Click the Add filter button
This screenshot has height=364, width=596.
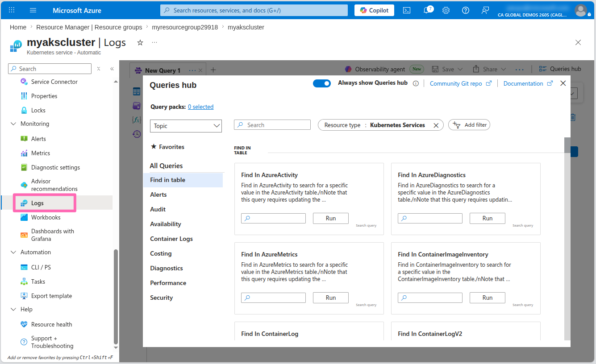coord(469,125)
